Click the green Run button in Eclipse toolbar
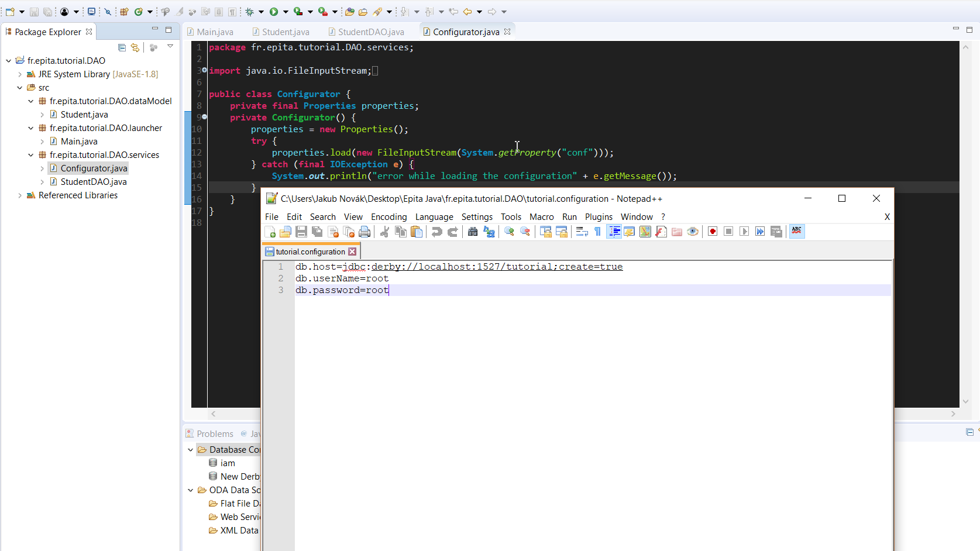The width and height of the screenshot is (980, 551). click(x=273, y=12)
